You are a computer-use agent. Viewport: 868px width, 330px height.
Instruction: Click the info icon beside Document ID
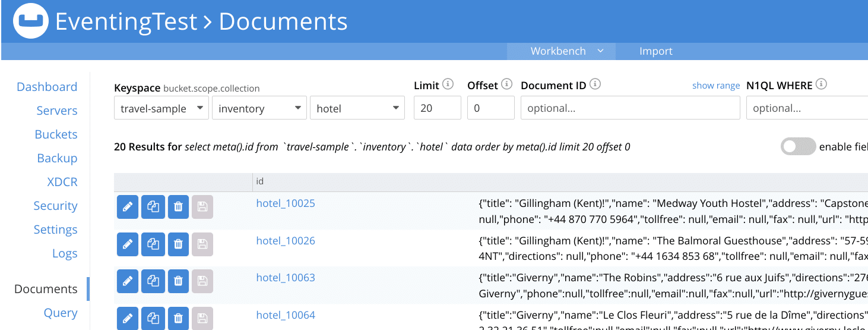coord(595,84)
